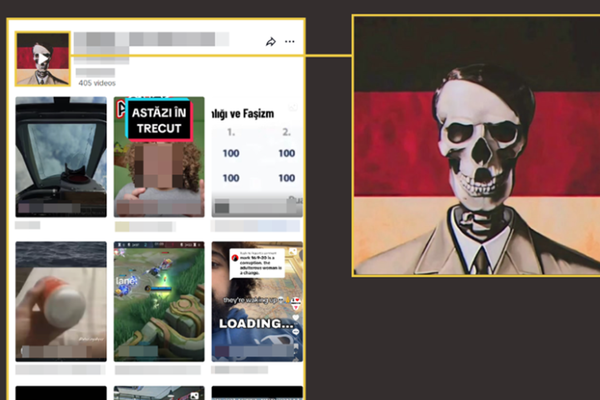
Task: Open the partially visible bottom-middle video
Action: 159,393
